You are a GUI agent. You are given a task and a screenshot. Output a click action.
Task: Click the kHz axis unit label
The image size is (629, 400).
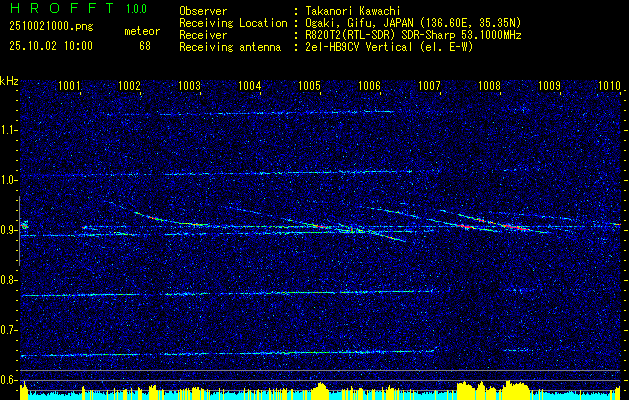[9, 81]
